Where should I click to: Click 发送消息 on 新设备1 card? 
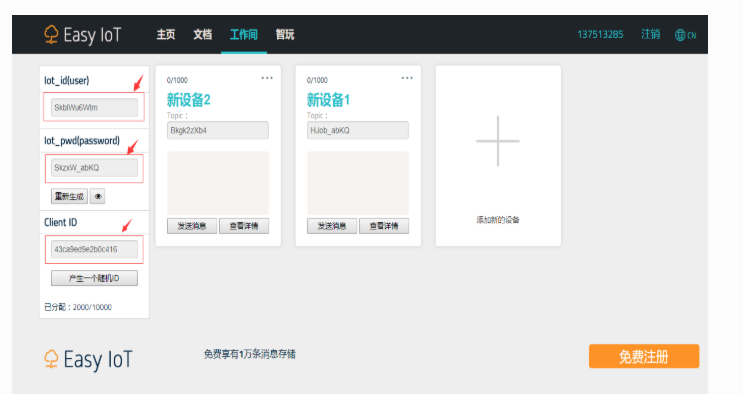(332, 226)
